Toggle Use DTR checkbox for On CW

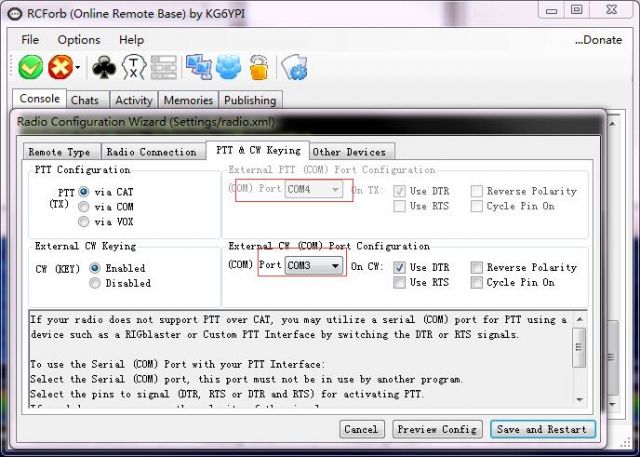click(x=399, y=267)
